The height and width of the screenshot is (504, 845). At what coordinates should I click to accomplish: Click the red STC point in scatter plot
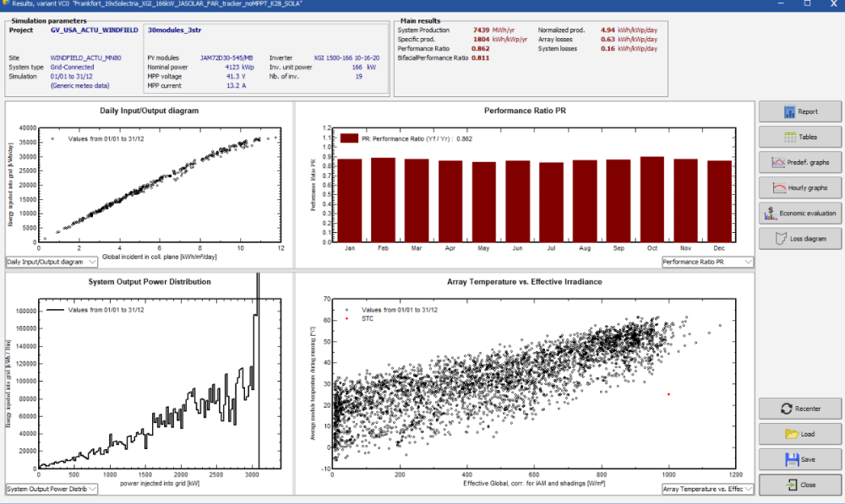[668, 394]
